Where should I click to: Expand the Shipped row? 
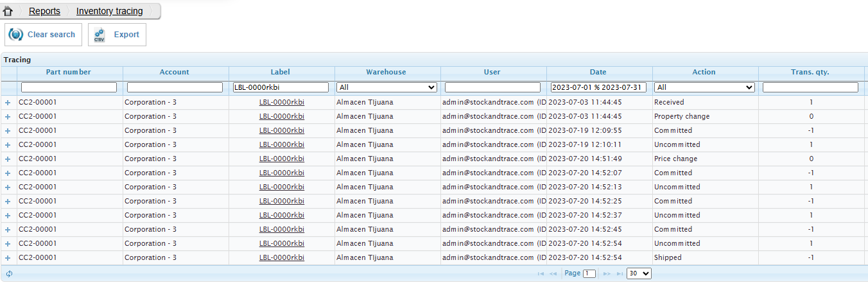[8, 258]
